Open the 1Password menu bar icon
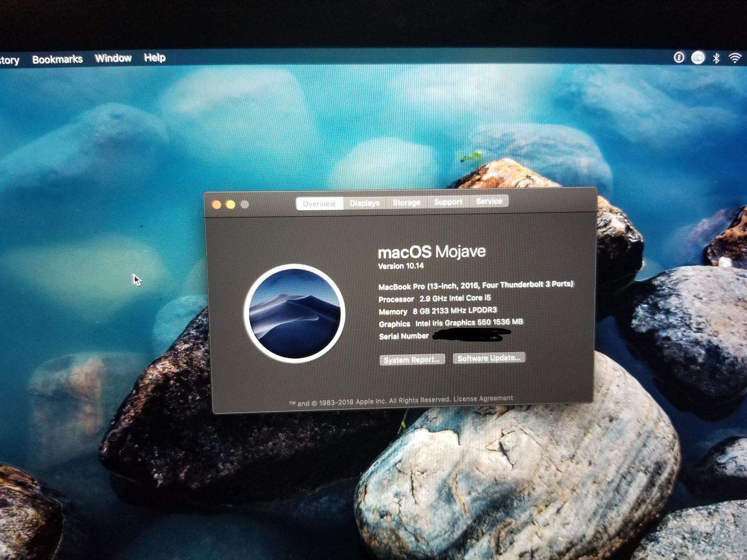 tap(679, 58)
